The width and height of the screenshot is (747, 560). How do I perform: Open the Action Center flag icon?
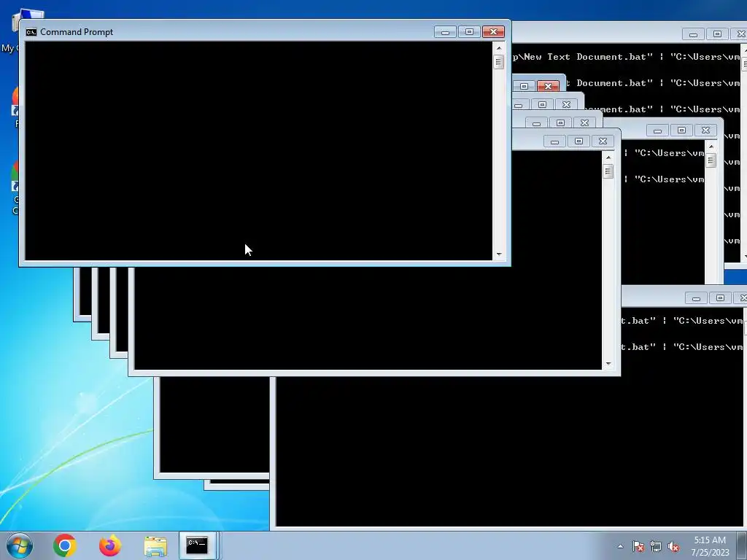[638, 546]
